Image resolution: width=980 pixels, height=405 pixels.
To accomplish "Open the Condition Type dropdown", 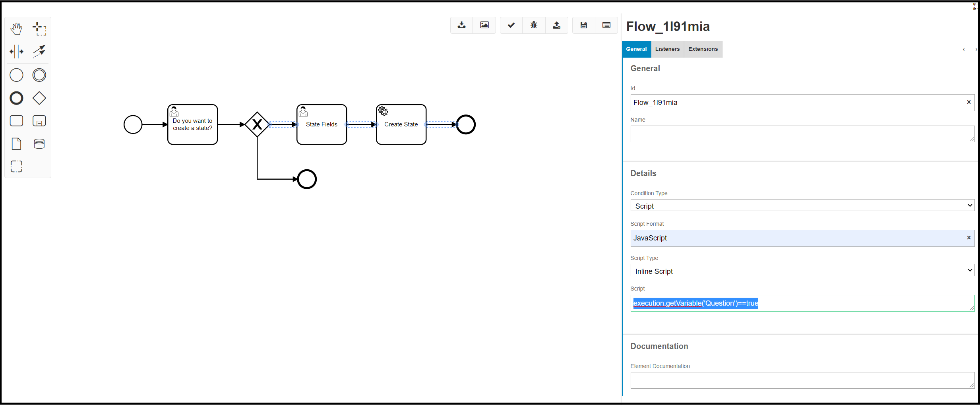I will tap(802, 205).
